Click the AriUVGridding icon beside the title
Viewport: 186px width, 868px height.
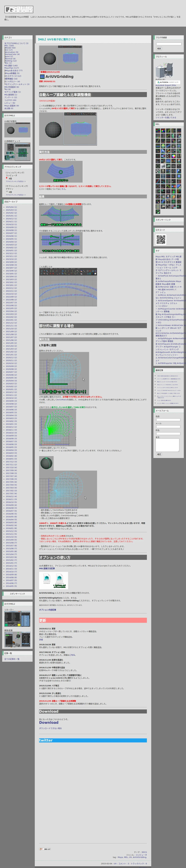tap(42, 77)
